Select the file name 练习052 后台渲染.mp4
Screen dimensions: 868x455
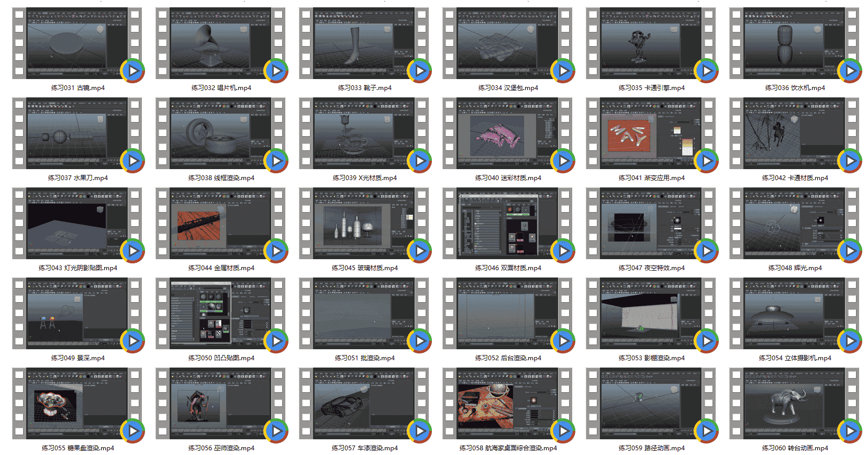point(508,358)
